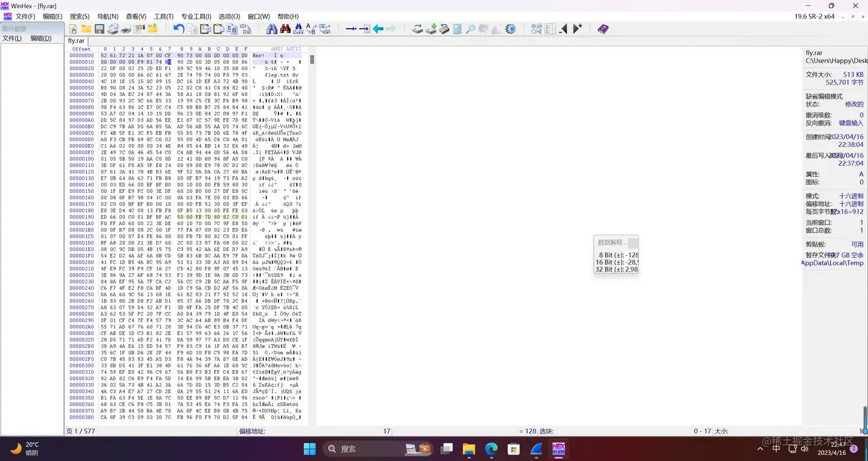The image size is (868, 461).
Task: Click the hex view vertical scrollbar thumb
Action: [312, 59]
